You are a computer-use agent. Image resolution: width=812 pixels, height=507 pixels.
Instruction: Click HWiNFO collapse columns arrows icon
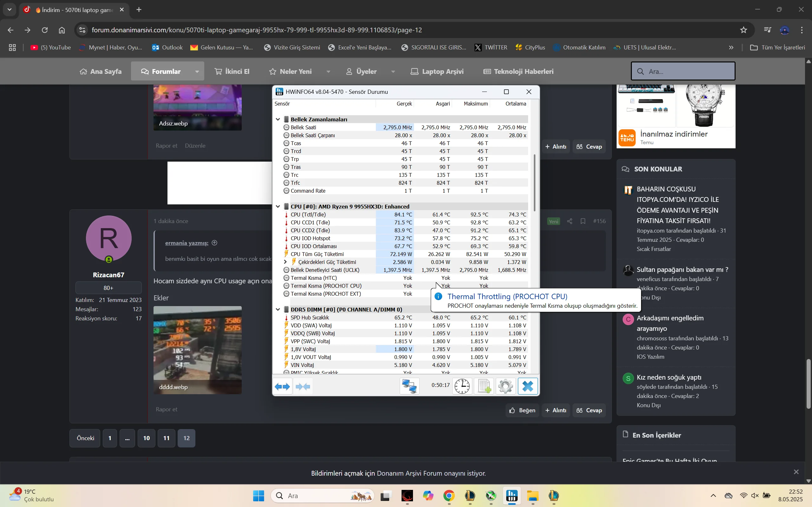303,387
